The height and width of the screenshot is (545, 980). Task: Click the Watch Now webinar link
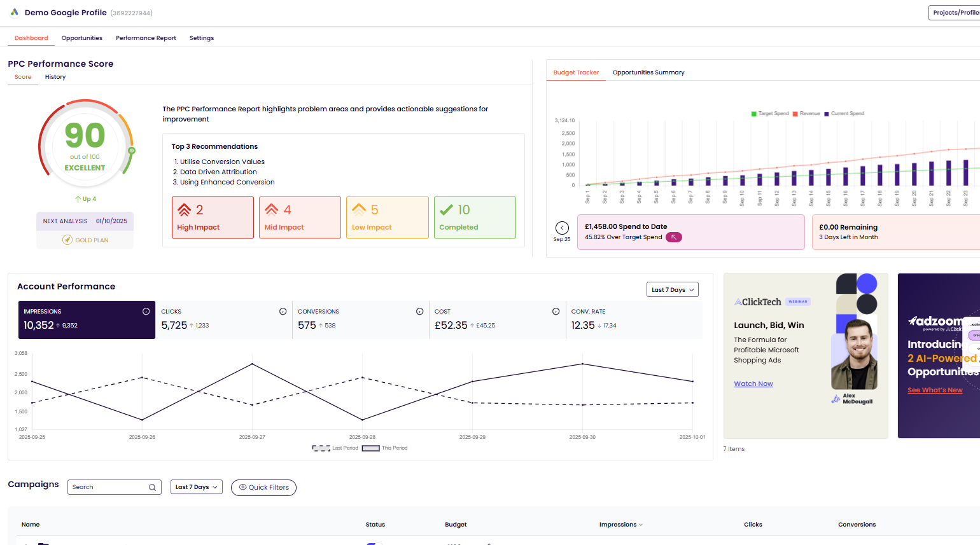click(x=753, y=384)
